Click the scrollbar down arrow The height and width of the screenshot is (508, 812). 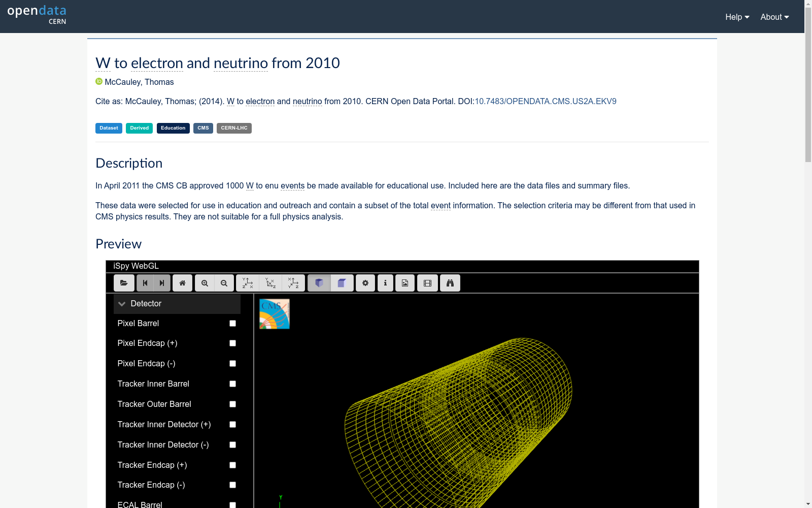[x=808, y=504]
